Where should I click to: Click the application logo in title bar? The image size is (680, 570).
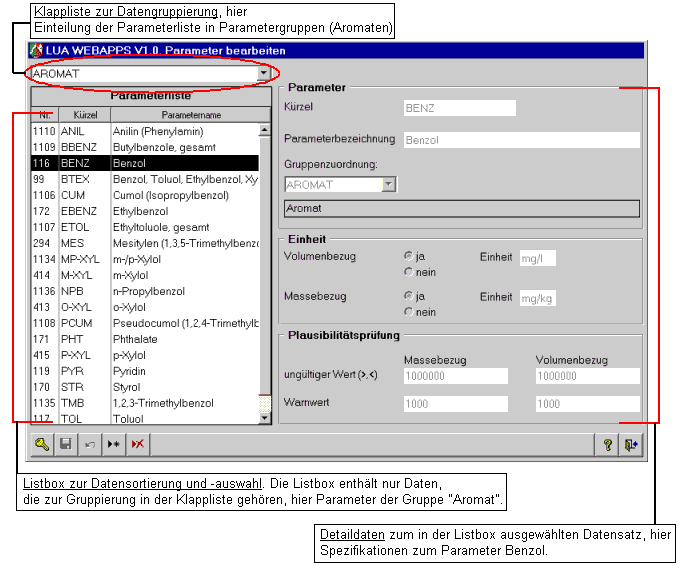pyautogui.click(x=37, y=50)
